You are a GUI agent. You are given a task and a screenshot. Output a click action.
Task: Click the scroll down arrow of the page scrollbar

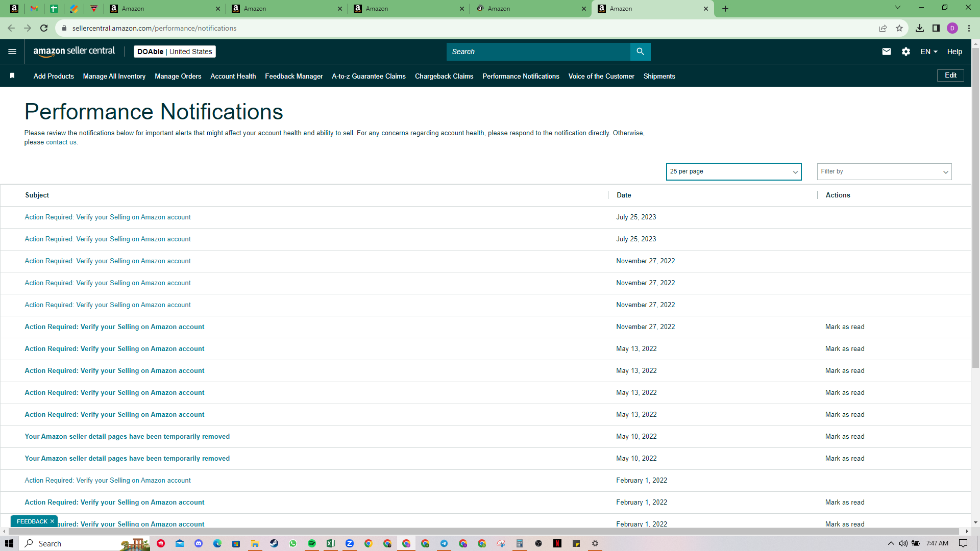click(x=975, y=522)
